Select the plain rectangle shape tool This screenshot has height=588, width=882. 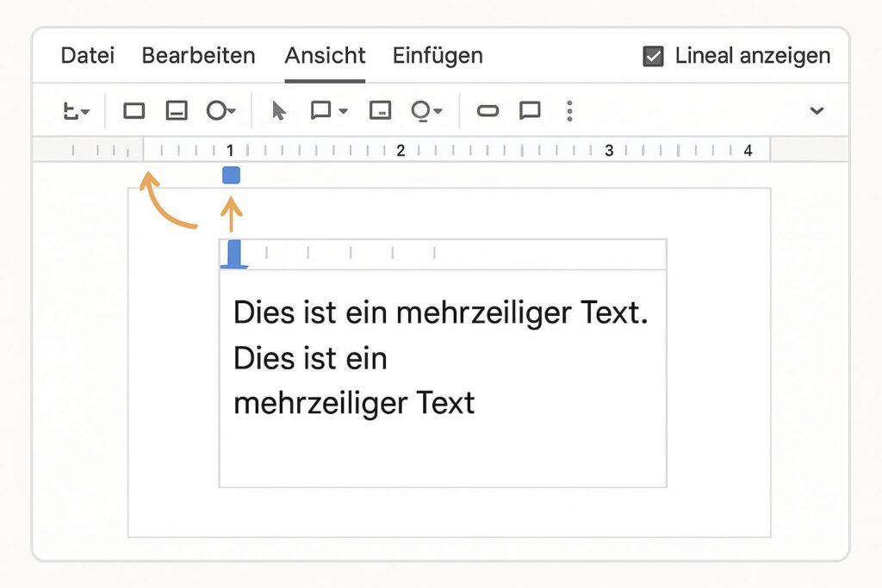pos(134,111)
